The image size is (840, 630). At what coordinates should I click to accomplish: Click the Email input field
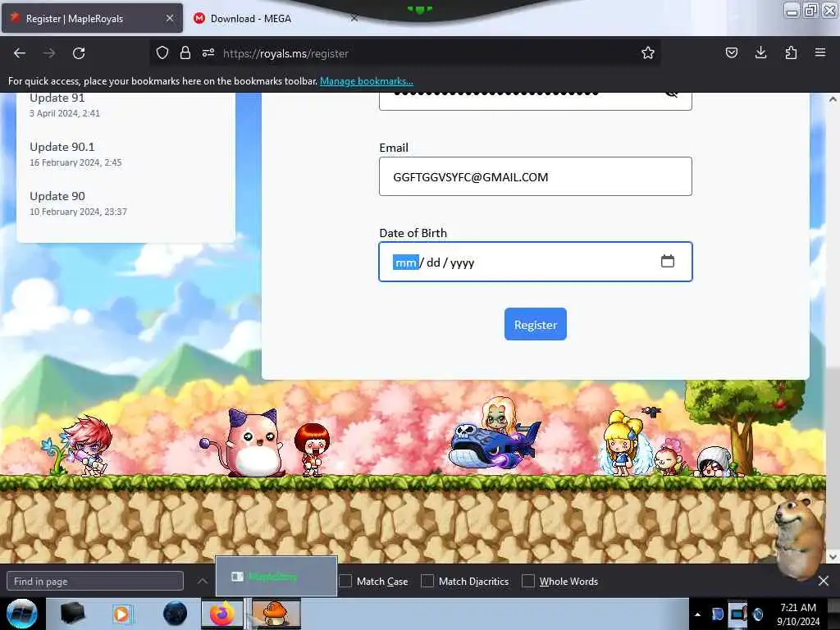535,176
